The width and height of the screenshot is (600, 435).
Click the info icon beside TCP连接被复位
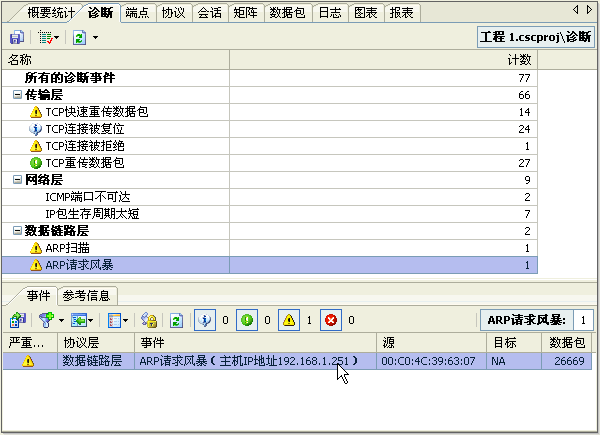click(x=36, y=129)
